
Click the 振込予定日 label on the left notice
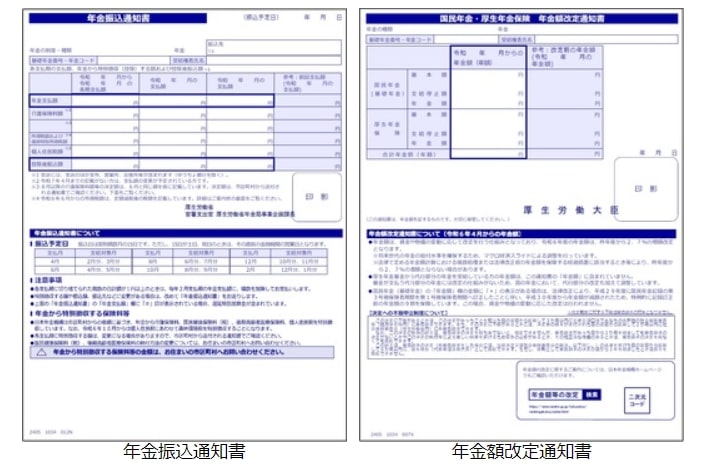click(261, 17)
